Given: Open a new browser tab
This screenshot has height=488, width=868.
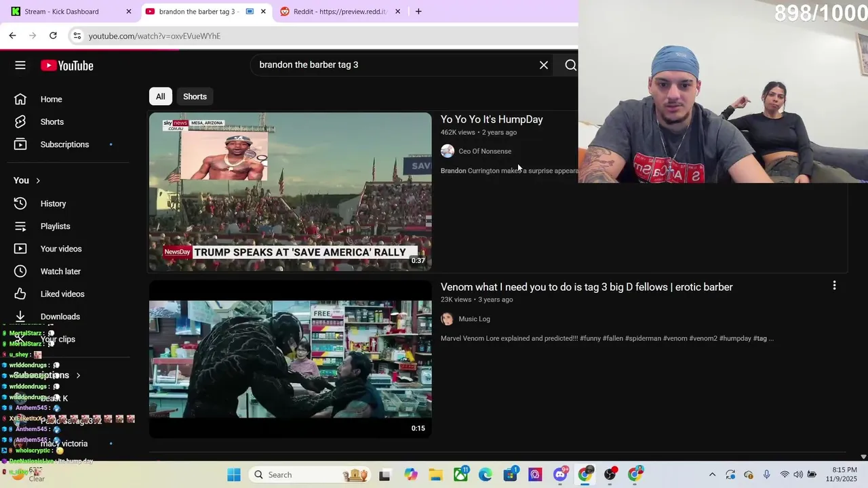Looking at the screenshot, I should point(418,12).
